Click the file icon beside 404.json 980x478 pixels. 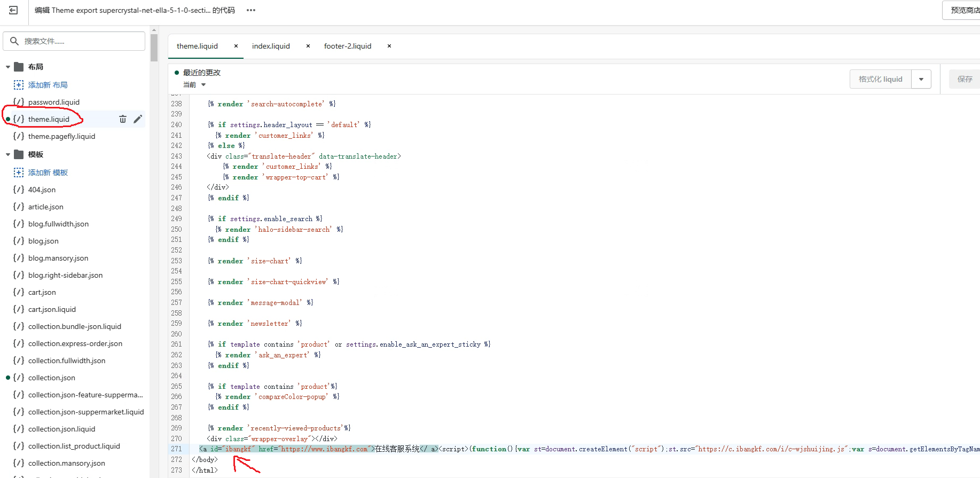[19, 190]
